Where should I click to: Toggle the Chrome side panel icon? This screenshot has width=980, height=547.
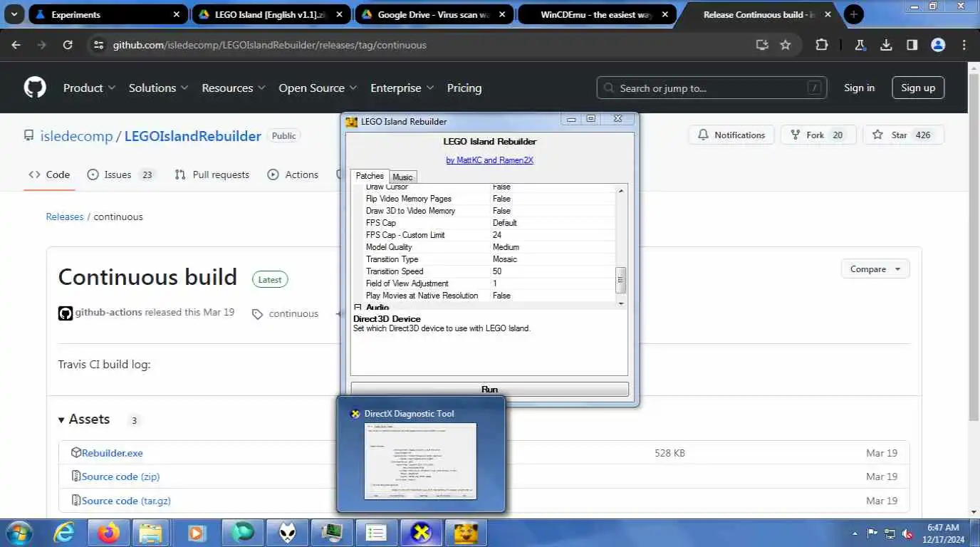(912, 45)
